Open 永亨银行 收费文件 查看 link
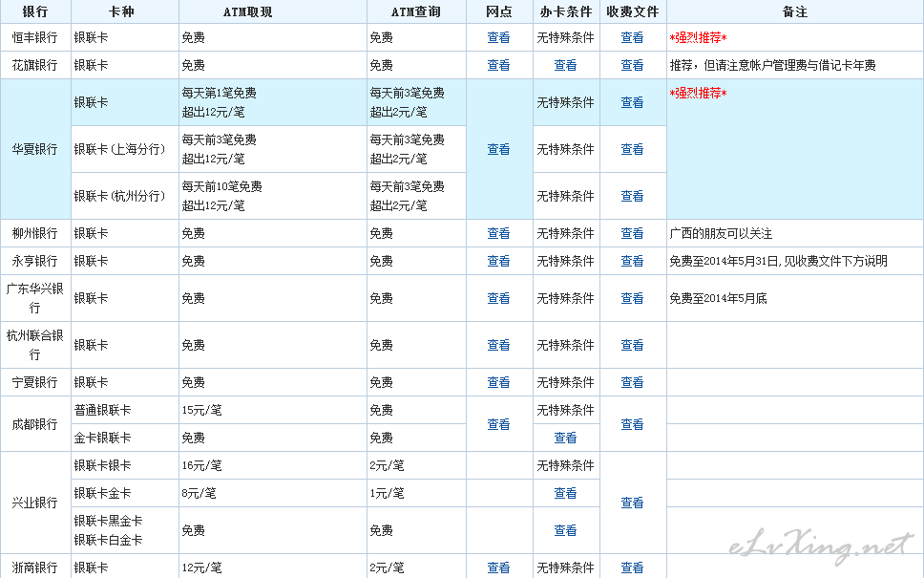Image resolution: width=924 pixels, height=578 pixels. tap(632, 262)
